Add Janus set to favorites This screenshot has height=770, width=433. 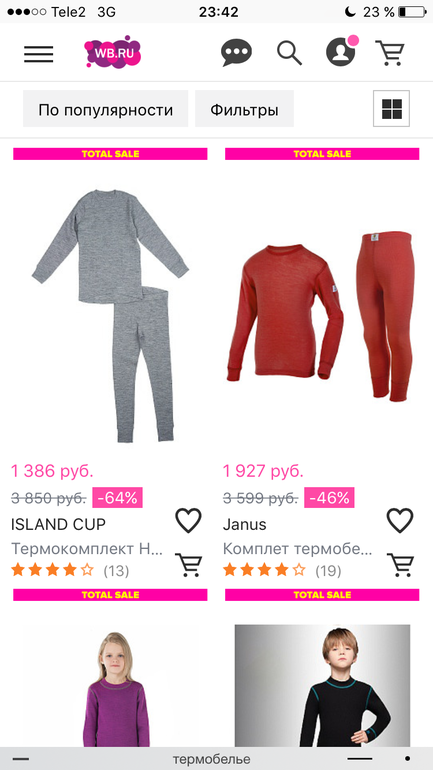tap(400, 521)
